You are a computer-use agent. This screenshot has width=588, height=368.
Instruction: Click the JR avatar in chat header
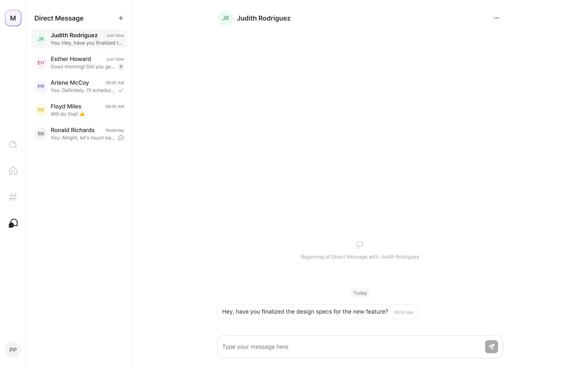pyautogui.click(x=226, y=18)
